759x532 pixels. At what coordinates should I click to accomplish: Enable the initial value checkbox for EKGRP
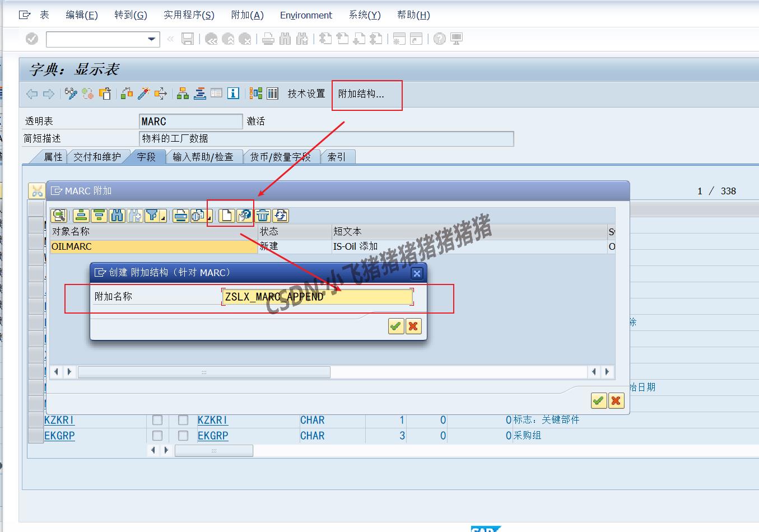(183, 436)
